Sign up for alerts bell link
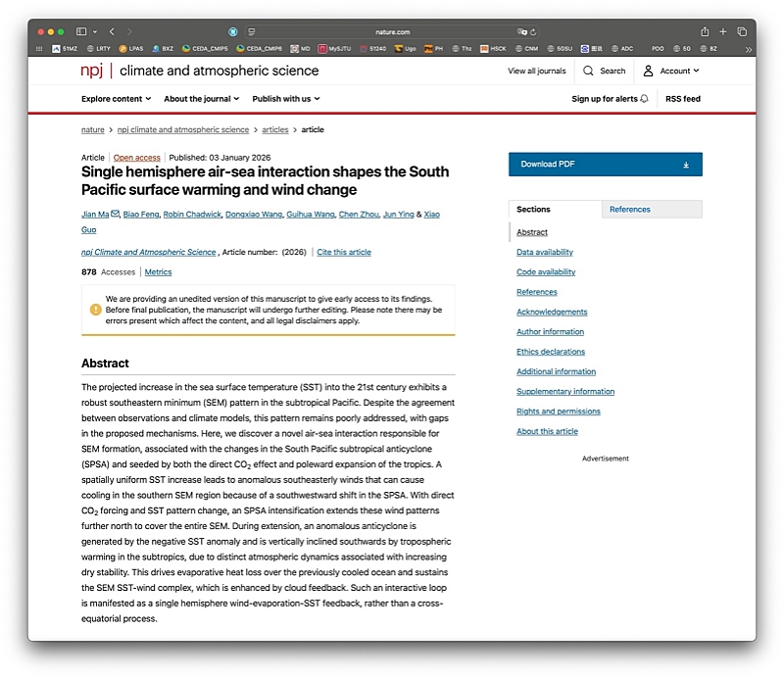The image size is (784, 678). (610, 99)
